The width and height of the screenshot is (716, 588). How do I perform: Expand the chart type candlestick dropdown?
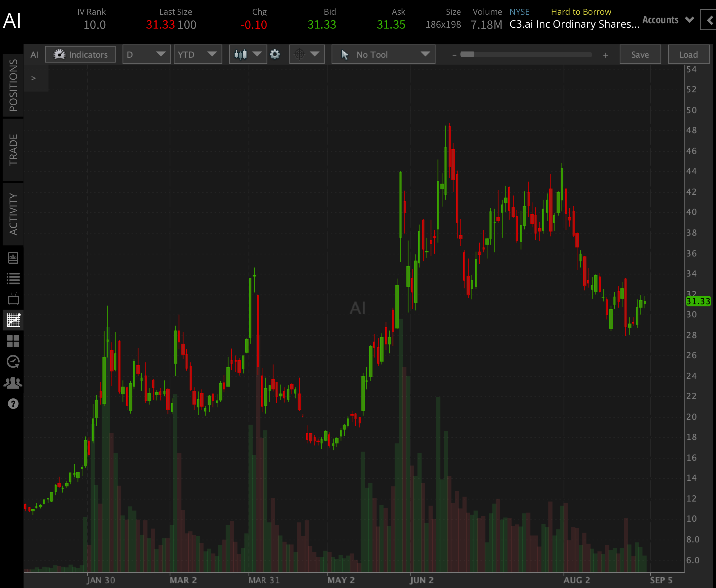tap(248, 55)
